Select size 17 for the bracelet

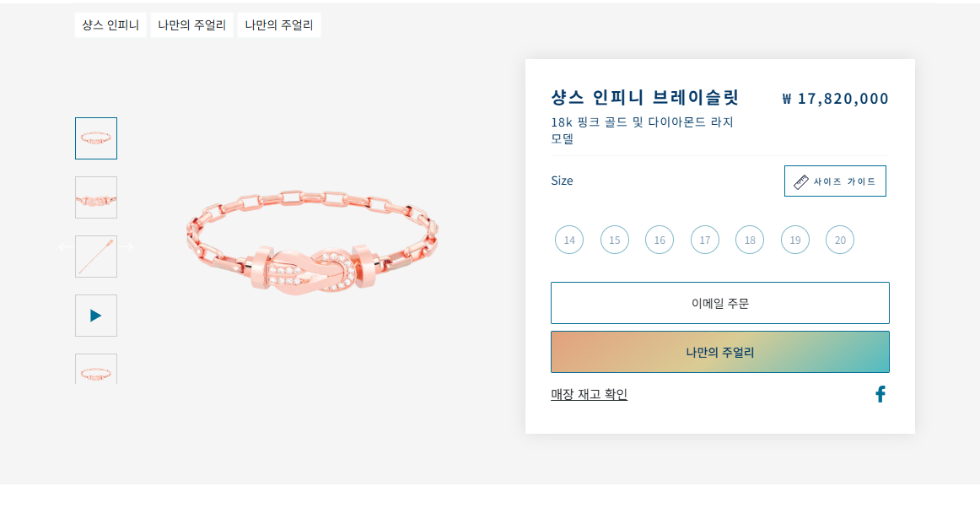(705, 240)
